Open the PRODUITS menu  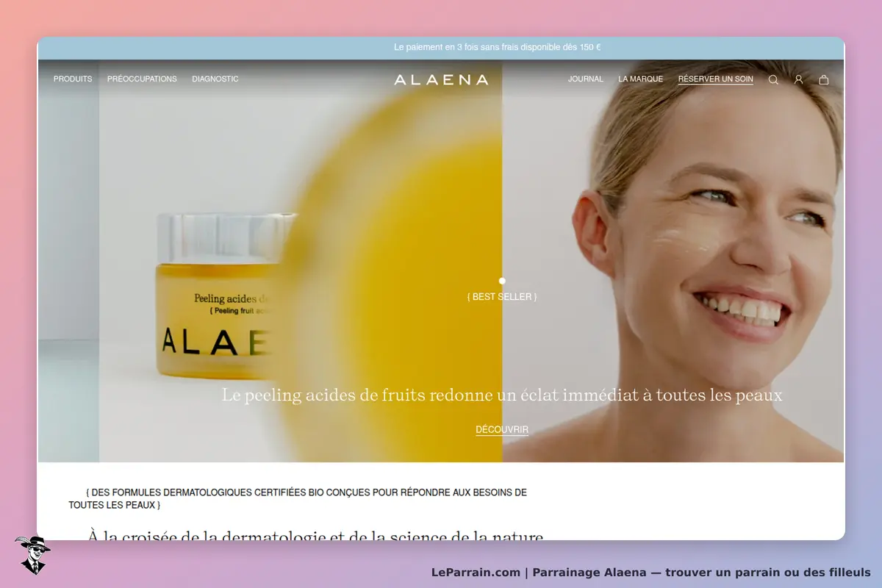point(73,79)
